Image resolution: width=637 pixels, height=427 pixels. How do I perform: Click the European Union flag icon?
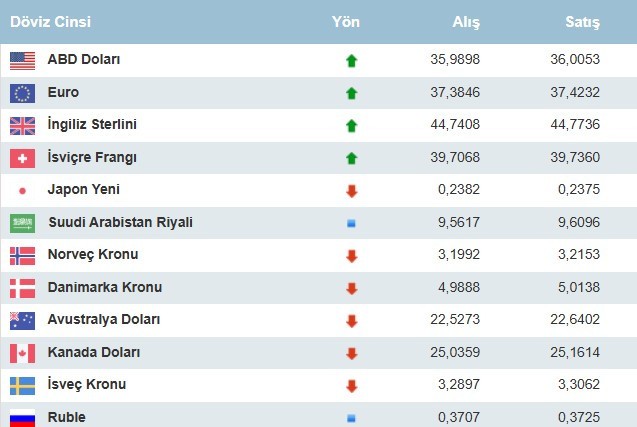coord(22,93)
